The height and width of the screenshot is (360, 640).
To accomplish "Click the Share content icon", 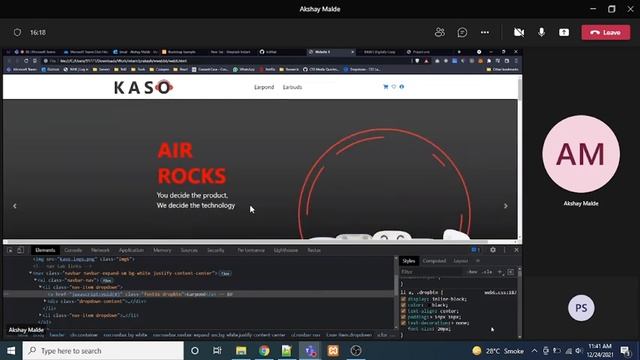I will [x=564, y=32].
